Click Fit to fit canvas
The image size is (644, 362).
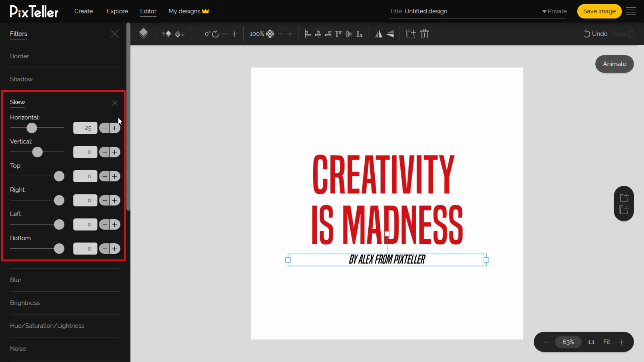coord(607,342)
